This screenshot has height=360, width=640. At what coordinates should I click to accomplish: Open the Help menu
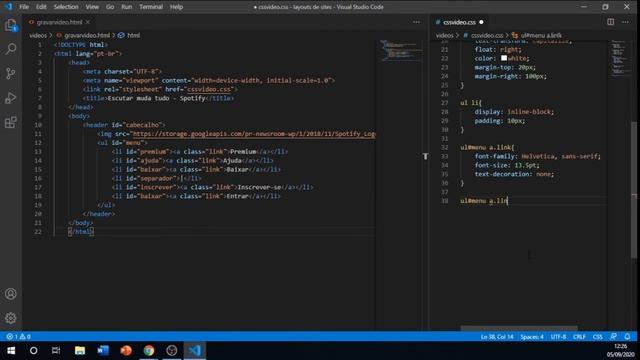coord(176,7)
